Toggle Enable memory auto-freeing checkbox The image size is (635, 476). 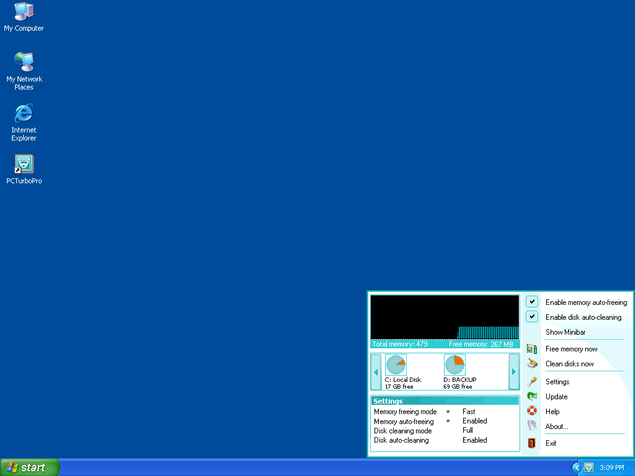[x=532, y=302]
